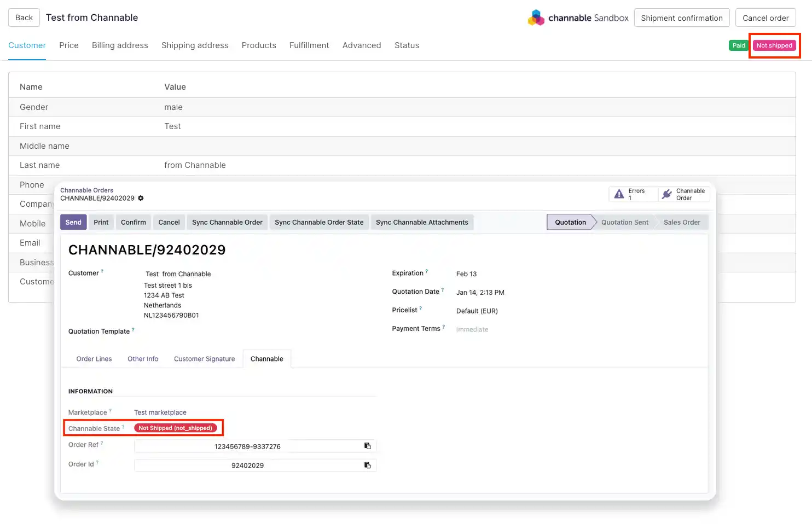Switch to the Shipping address tab
The height and width of the screenshot is (524, 812).
[195, 45]
